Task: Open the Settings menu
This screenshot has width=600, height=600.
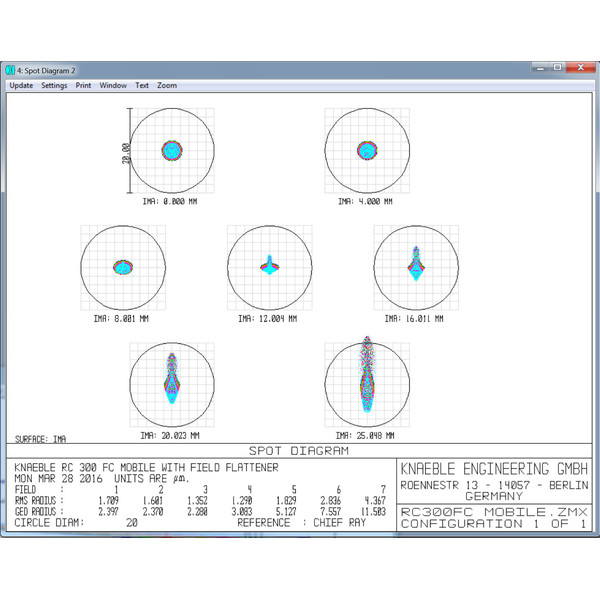Action: tap(54, 85)
